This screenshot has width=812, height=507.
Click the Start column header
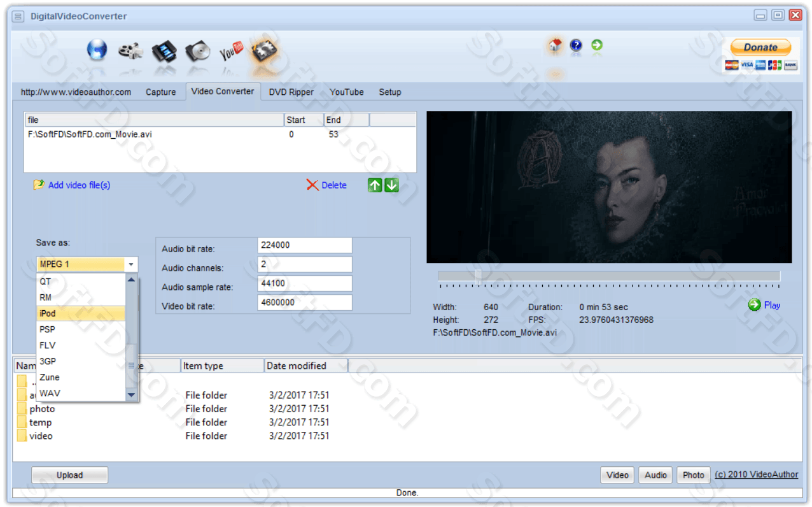(x=304, y=120)
